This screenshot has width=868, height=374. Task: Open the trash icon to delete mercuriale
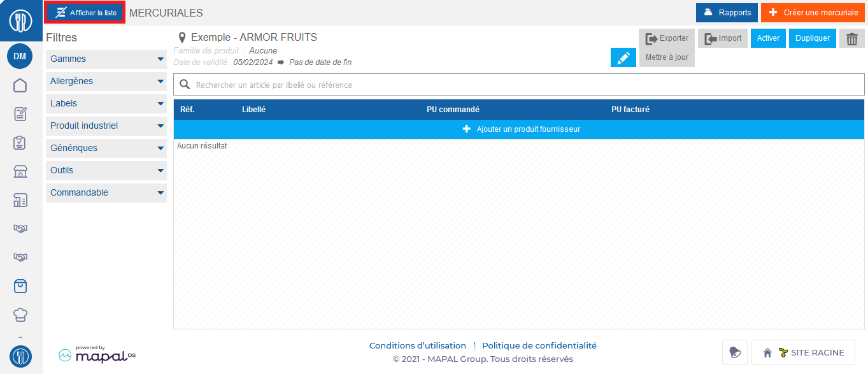coord(851,38)
